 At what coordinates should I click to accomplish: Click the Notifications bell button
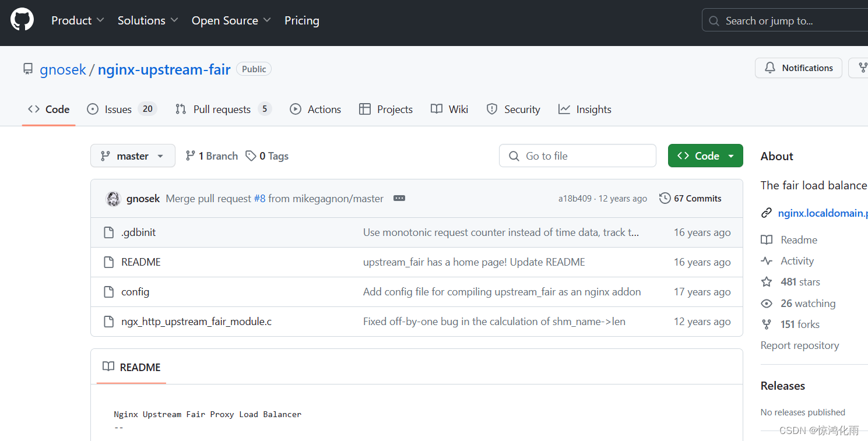(799, 68)
